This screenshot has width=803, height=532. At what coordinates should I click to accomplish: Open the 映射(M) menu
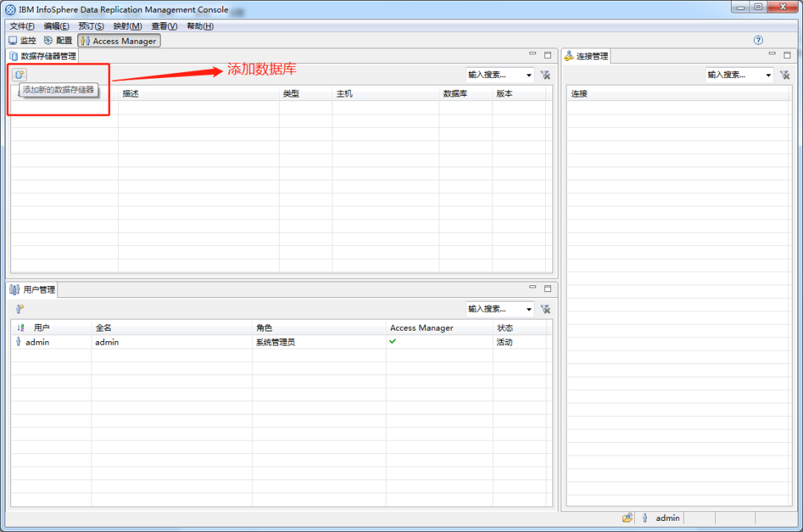128,26
